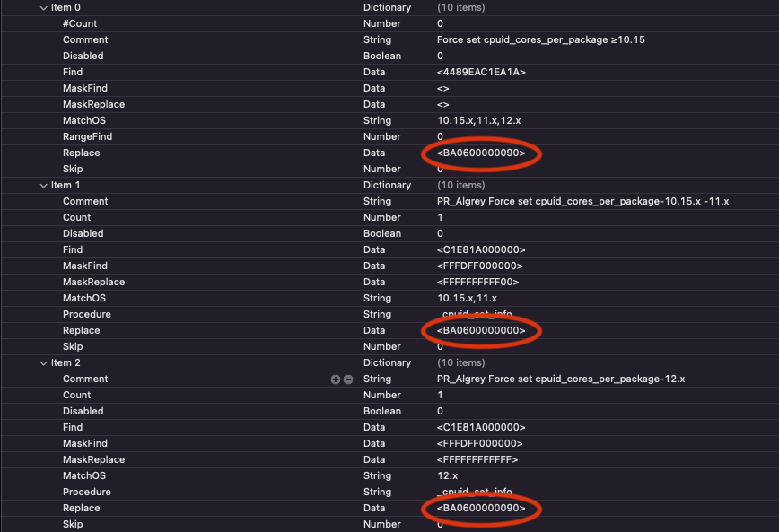Screen dimensions: 779x532
Task: Click Item 2 MaskReplace value <FFFFFFFFFFFF>
Action: point(477,459)
